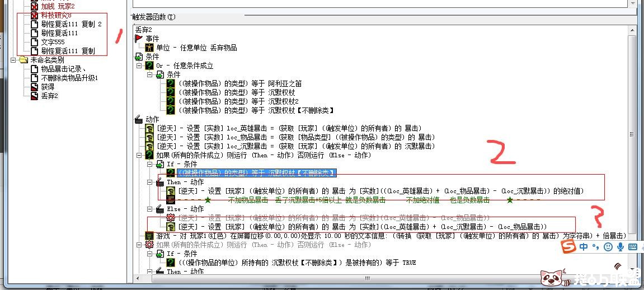
Task: Collapse the Or - 任意条件成立 node
Action: pos(139,66)
